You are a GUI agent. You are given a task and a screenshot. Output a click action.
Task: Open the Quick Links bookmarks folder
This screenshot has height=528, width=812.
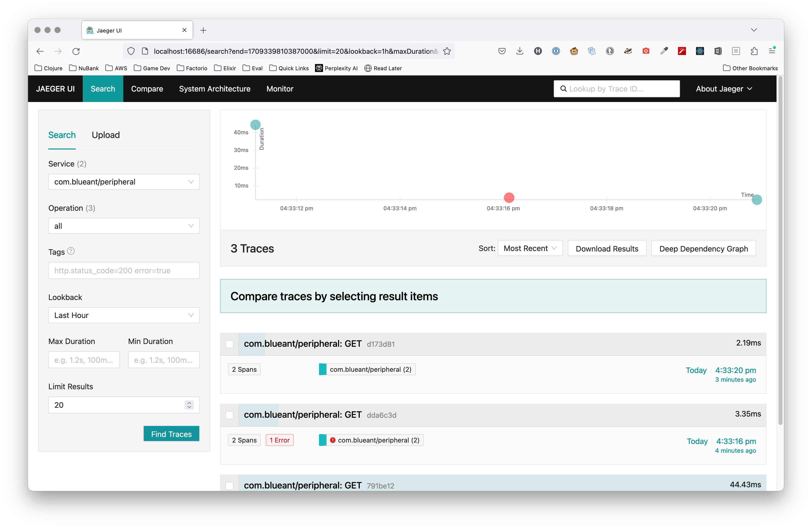pos(289,68)
